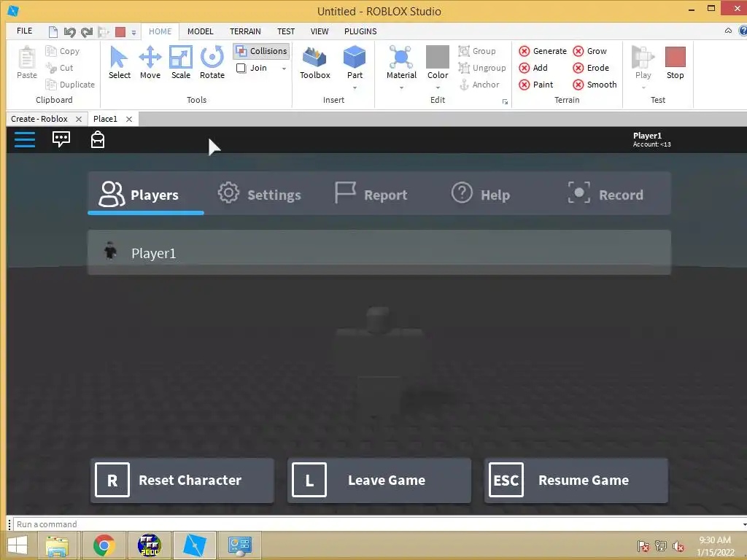Expand the Color dropdown arrow
The image size is (747, 560).
point(438,87)
